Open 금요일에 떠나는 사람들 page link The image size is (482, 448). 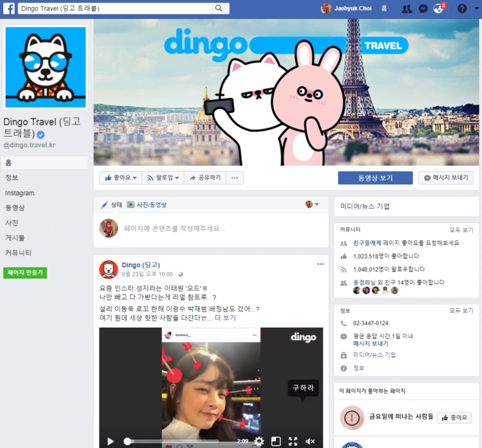point(401,417)
